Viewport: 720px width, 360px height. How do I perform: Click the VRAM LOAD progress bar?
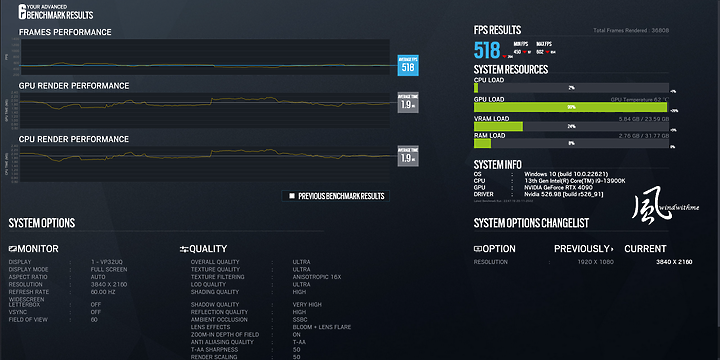pos(571,126)
